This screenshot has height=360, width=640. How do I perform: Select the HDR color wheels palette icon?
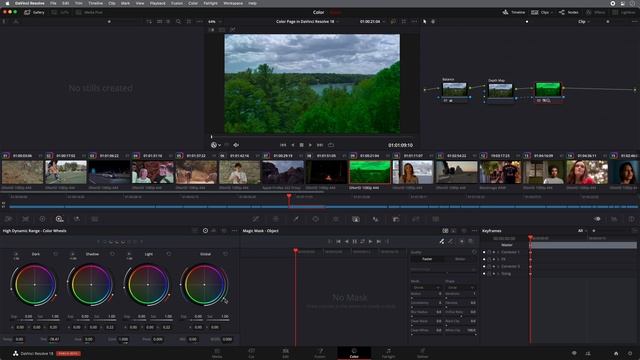pos(59,219)
